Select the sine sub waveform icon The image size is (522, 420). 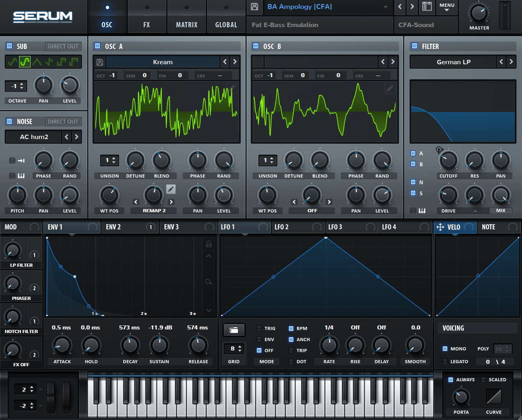[13, 62]
